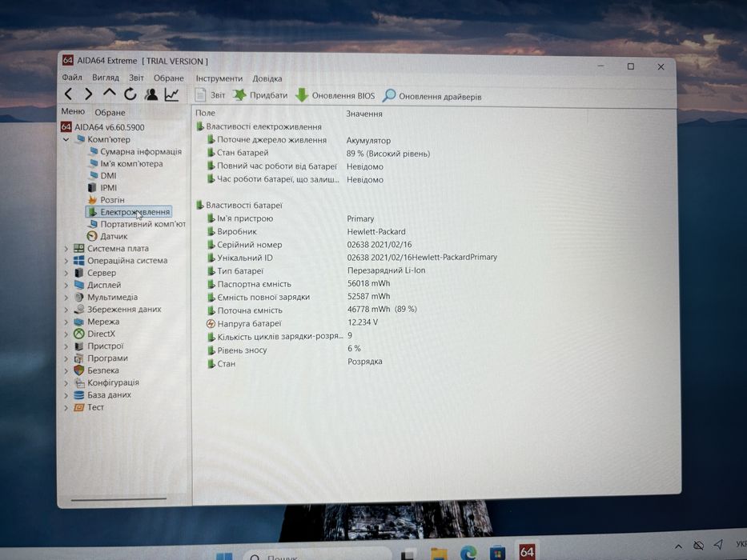Refresh the page with the circular arrow icon
This screenshot has height=560, width=747.
[x=130, y=94]
